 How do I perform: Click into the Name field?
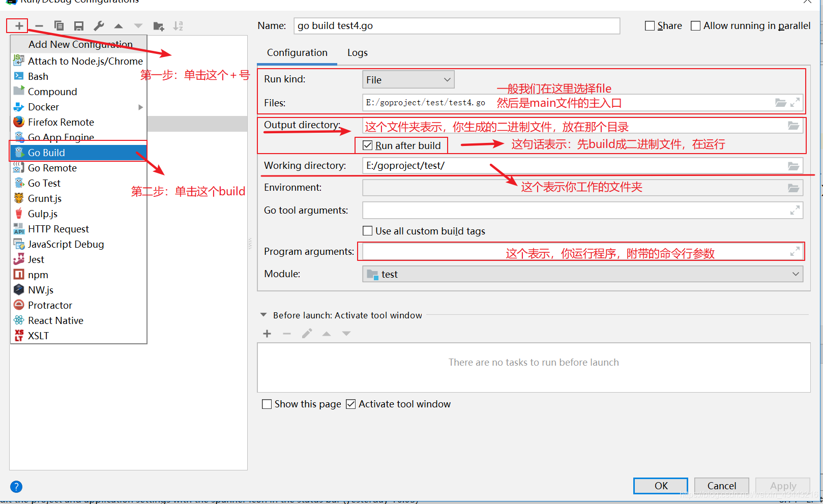click(457, 26)
